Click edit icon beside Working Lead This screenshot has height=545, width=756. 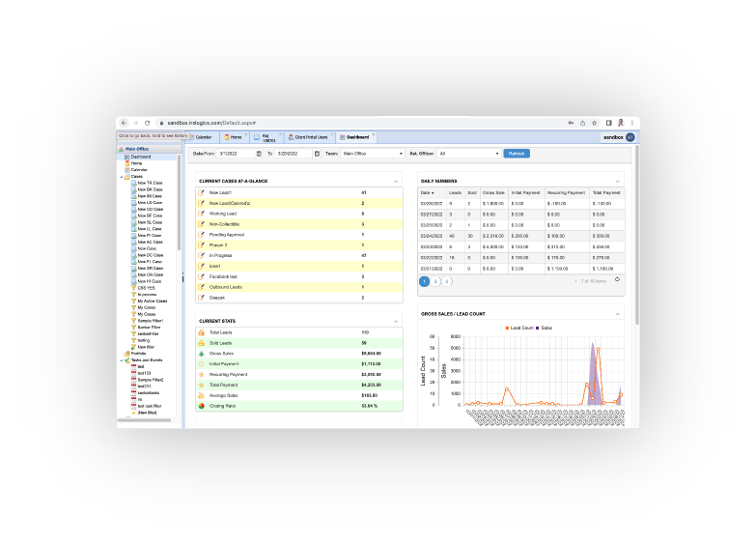click(202, 214)
